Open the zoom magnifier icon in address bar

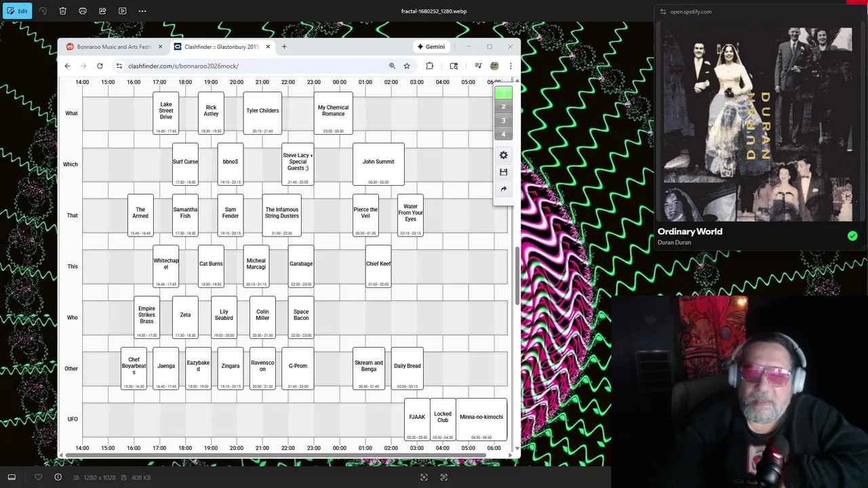(x=392, y=66)
